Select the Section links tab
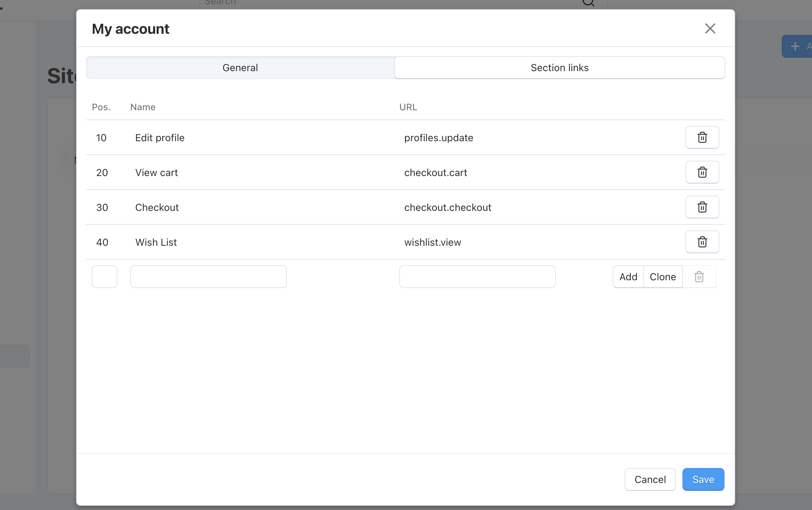This screenshot has height=510, width=812. pyautogui.click(x=560, y=68)
